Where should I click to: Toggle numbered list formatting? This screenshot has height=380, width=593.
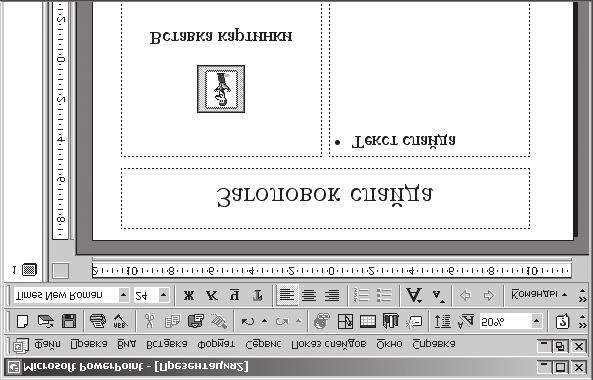point(361,295)
